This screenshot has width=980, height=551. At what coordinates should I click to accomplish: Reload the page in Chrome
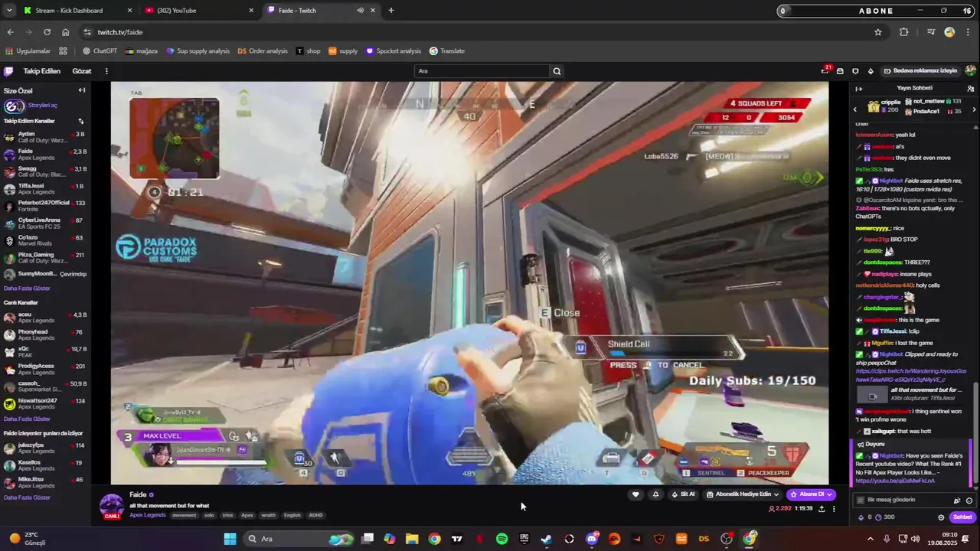(47, 32)
